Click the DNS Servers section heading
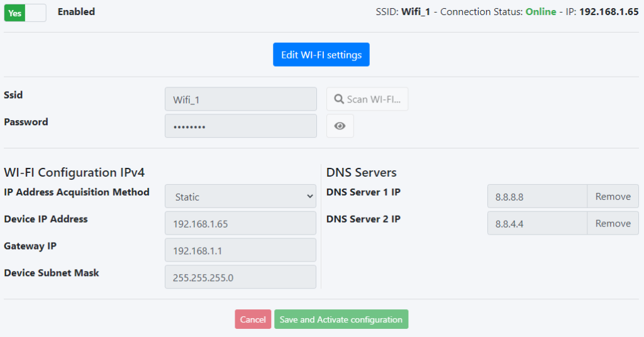Screen dimensions: 644x337 click(x=361, y=172)
